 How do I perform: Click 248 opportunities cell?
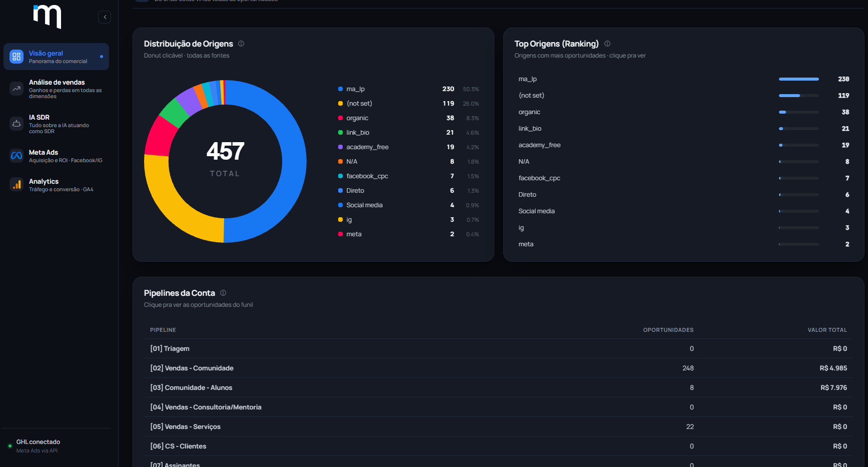688,368
